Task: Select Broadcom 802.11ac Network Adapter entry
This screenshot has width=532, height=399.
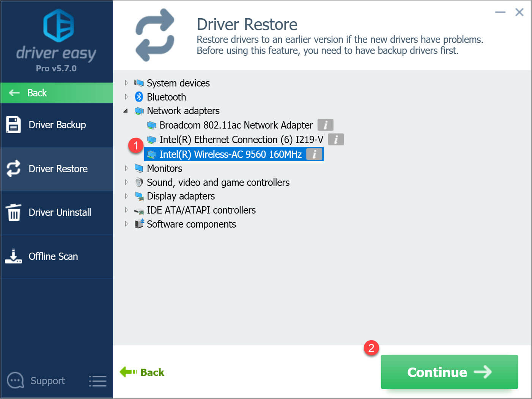Action: click(x=236, y=125)
